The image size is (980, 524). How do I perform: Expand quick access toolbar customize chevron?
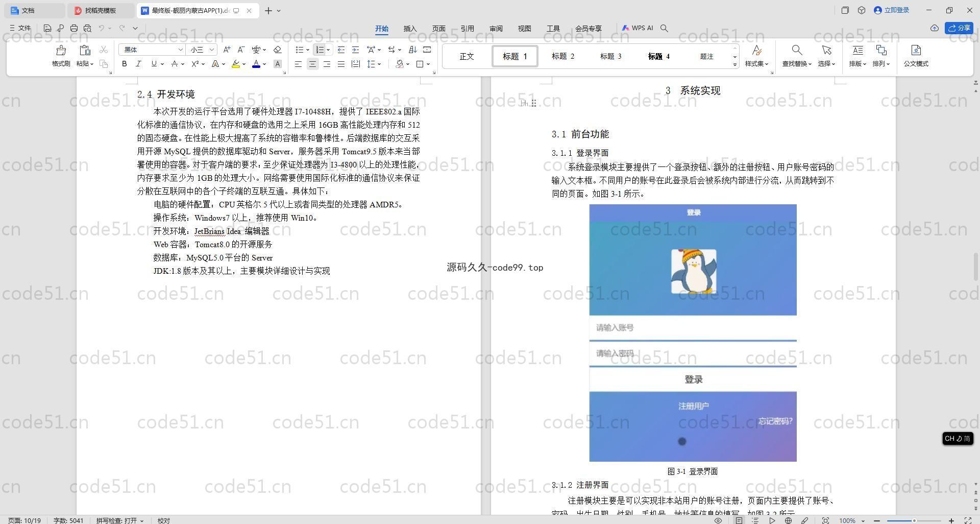coord(135,28)
